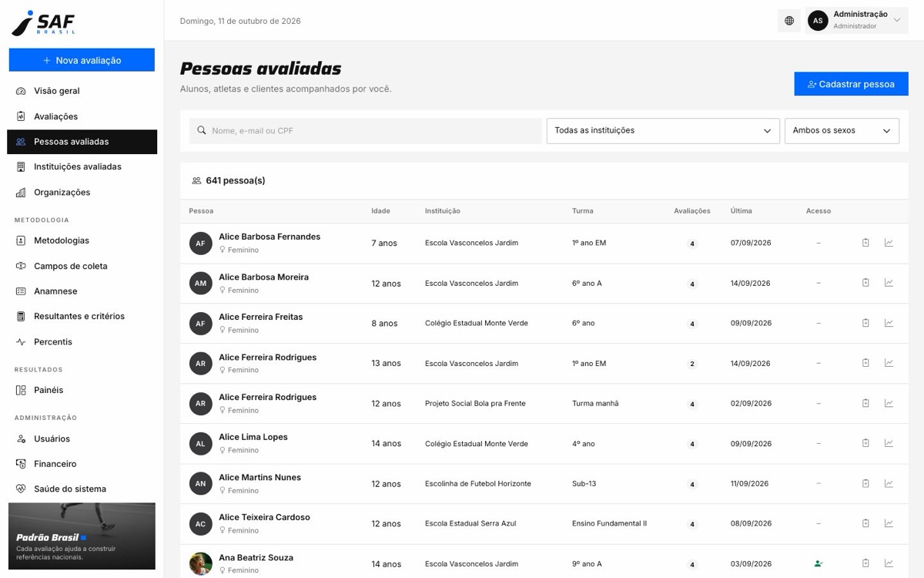This screenshot has width=924, height=578.
Task: Open chart icon in Projeto Social Bola pra Frente row
Action: coord(889,403)
